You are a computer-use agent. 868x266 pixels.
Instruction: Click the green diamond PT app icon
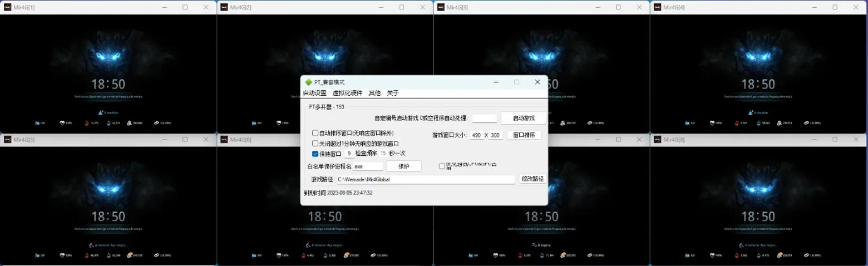click(x=308, y=82)
